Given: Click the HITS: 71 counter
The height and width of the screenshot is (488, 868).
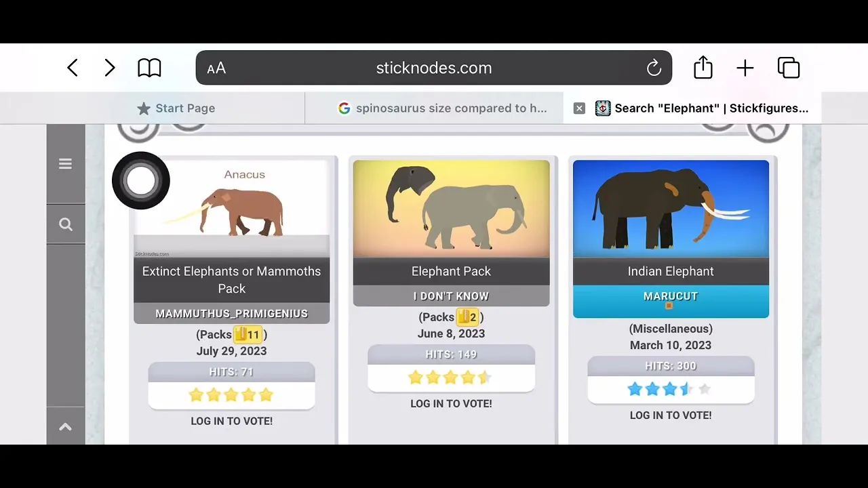Looking at the screenshot, I should coord(232,372).
